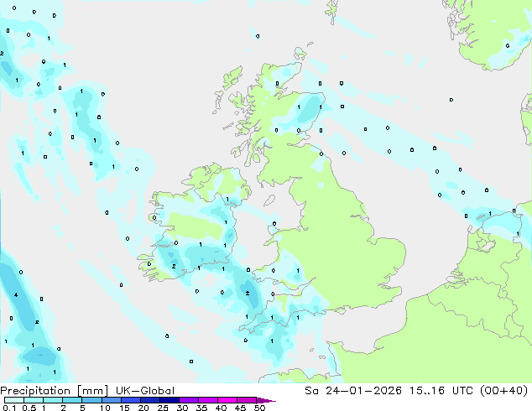
Task: Click the '4' precipitation value on the map
Action: tap(16, 295)
